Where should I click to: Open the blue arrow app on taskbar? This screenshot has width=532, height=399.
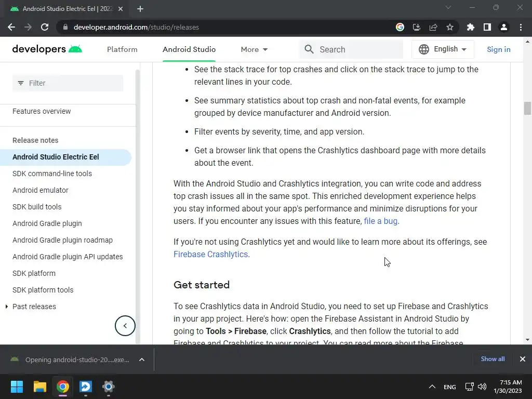[86, 387]
